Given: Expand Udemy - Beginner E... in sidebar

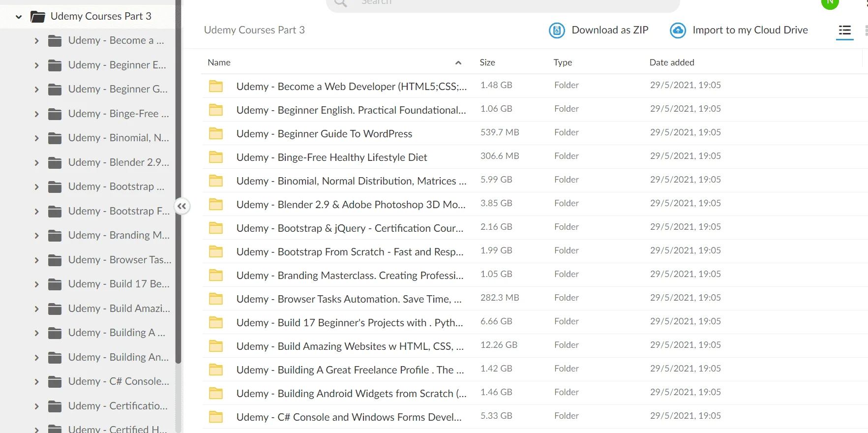Looking at the screenshot, I should click(x=36, y=65).
